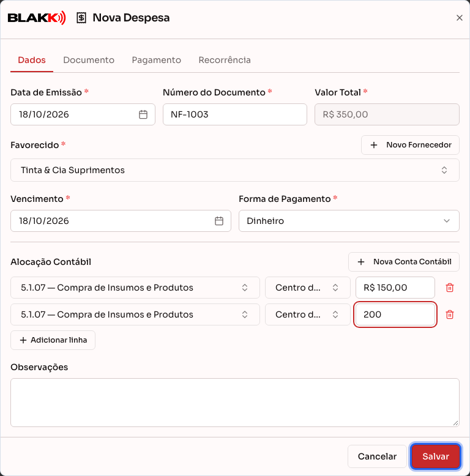Focus the Data de Emissão date field

pos(83,114)
